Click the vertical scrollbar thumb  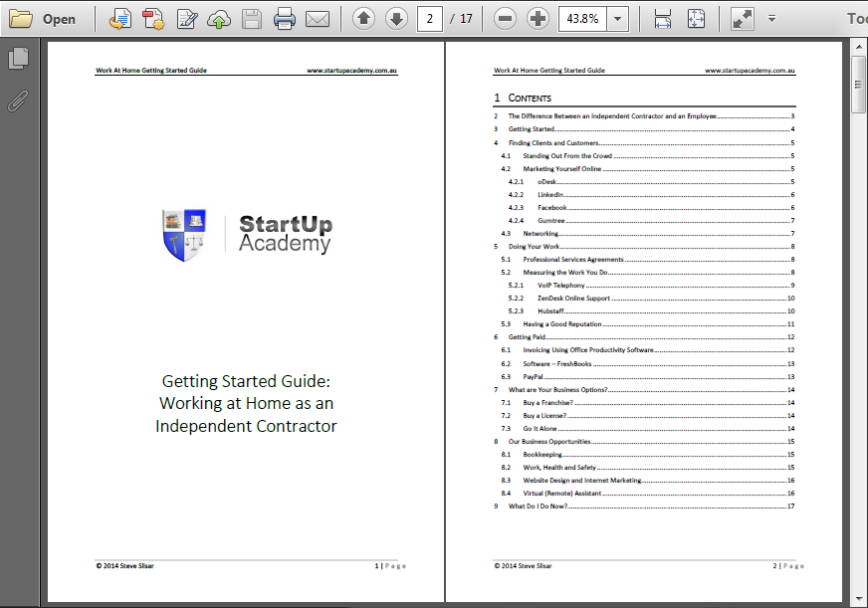(859, 85)
